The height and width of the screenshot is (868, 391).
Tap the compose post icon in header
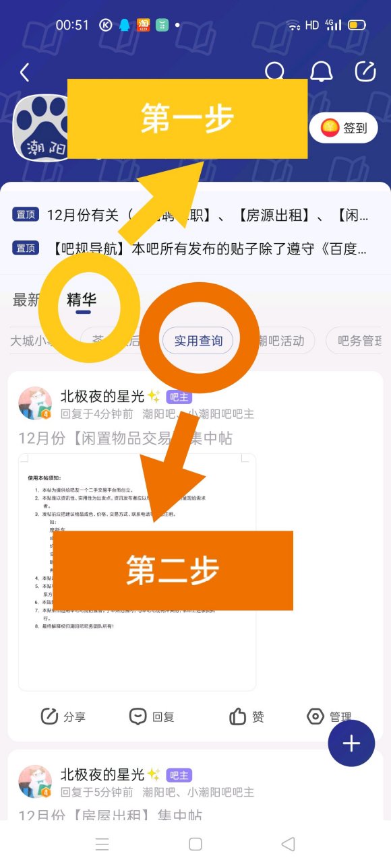[365, 72]
